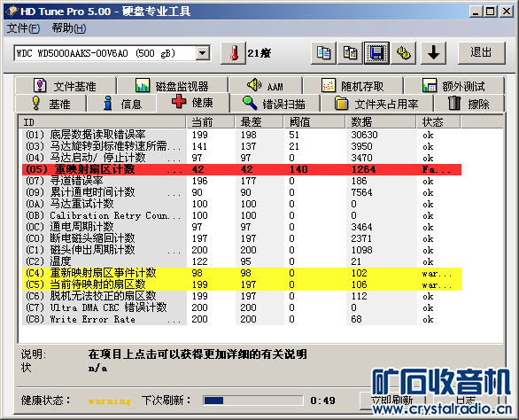
Task: Click the 立即刷新 refresh now button
Action: click(392, 401)
